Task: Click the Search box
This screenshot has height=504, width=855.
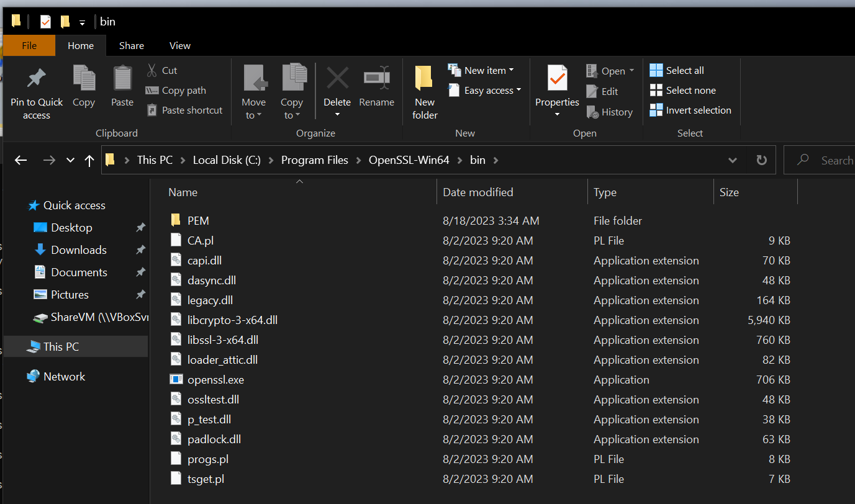Action: (x=819, y=160)
